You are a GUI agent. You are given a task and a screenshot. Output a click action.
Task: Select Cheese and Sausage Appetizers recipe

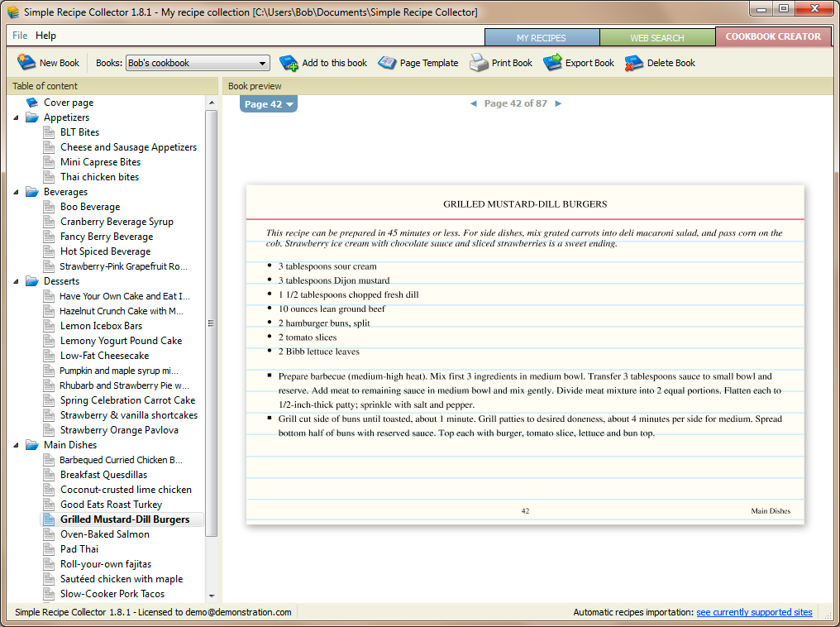coord(129,147)
